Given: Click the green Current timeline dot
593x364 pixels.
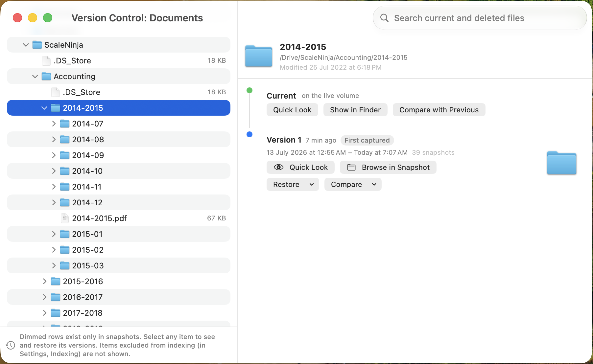Looking at the screenshot, I should click(x=249, y=90).
